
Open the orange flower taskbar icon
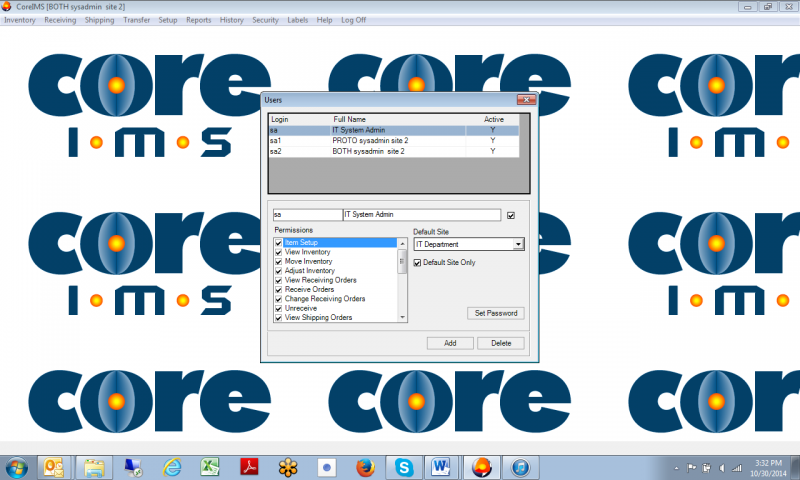(288, 467)
